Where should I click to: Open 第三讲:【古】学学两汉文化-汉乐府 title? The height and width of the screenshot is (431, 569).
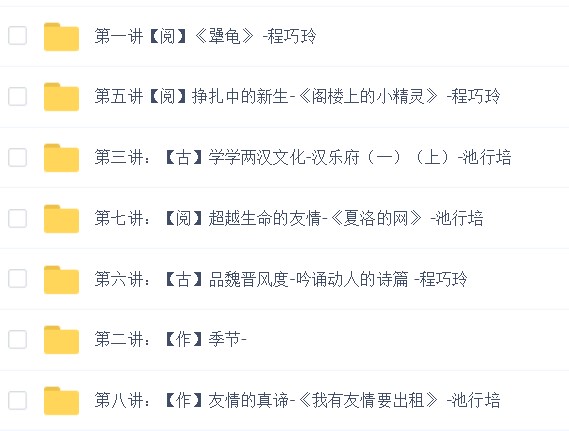[303, 157]
